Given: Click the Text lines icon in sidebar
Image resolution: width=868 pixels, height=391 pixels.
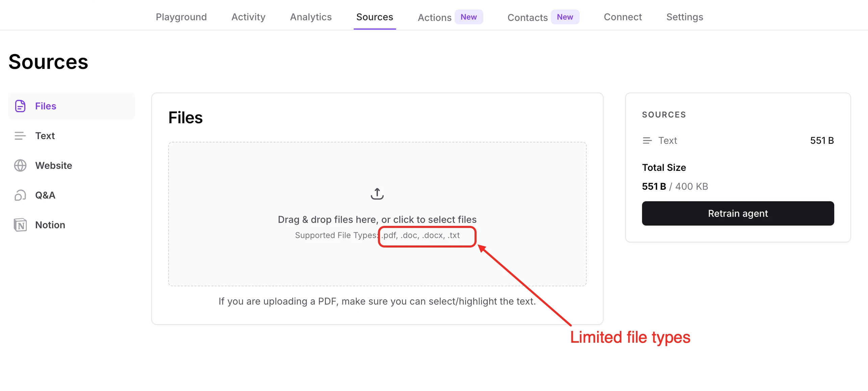Looking at the screenshot, I should (x=20, y=136).
